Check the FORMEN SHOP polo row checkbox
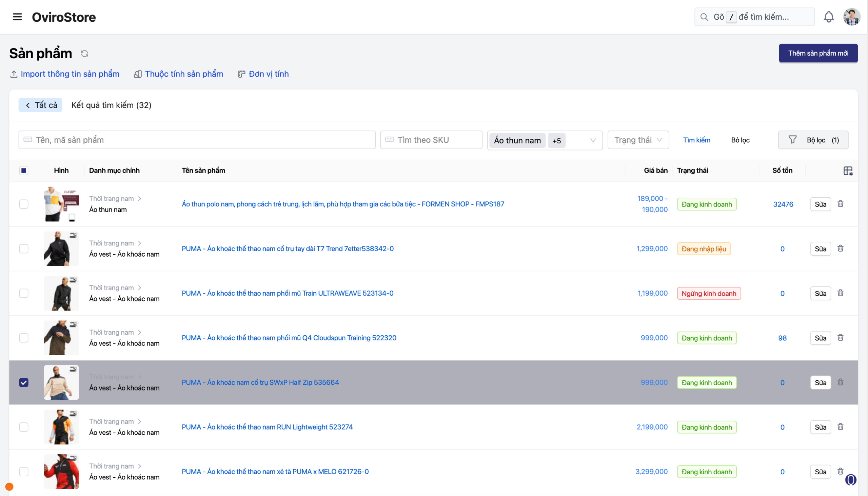This screenshot has height=496, width=868. point(23,204)
